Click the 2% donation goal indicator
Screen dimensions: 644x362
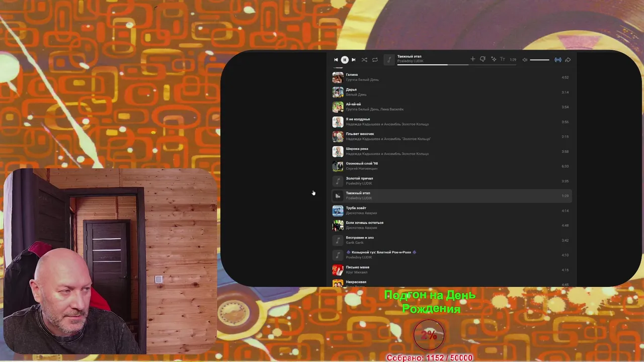point(429,335)
